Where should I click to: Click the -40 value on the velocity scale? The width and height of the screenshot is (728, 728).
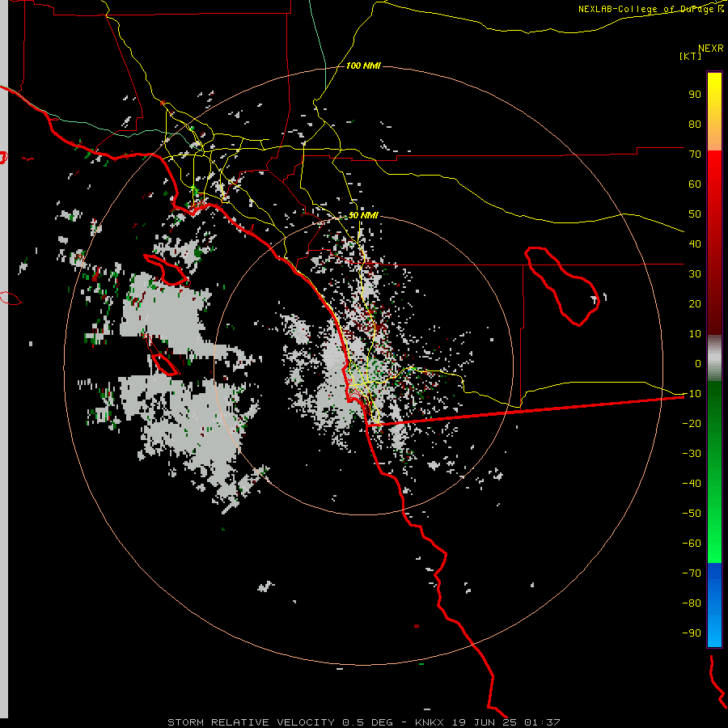tap(692, 484)
